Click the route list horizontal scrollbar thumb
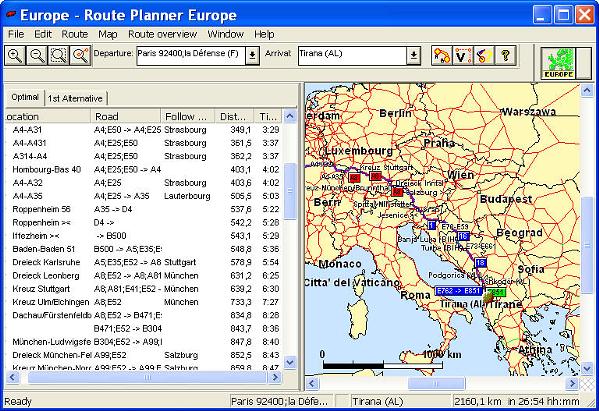The width and height of the screenshot is (599, 411). [x=147, y=377]
